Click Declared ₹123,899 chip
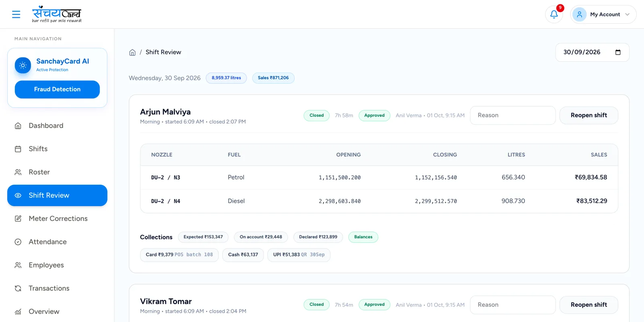Viewport: 644px width, 322px height. point(318,237)
